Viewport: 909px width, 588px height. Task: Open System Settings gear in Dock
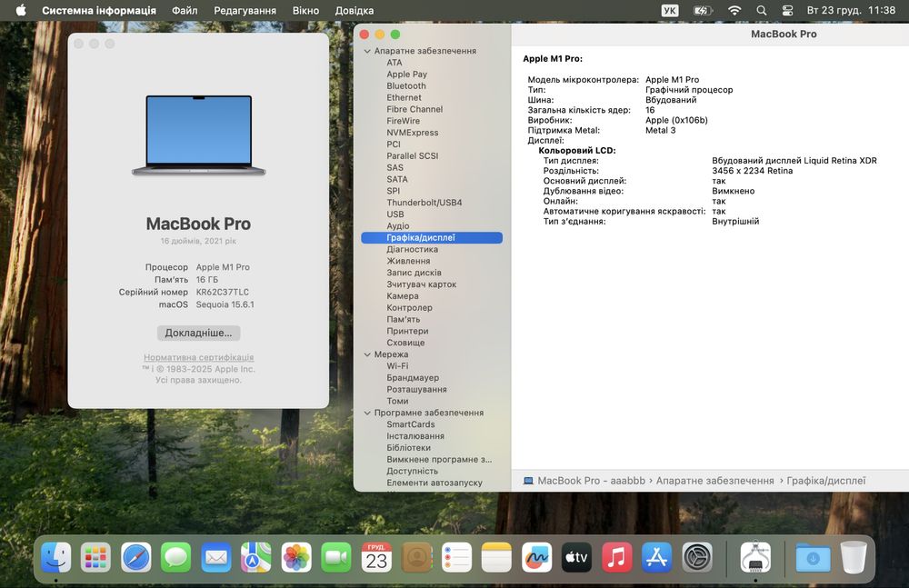pyautogui.click(x=697, y=558)
